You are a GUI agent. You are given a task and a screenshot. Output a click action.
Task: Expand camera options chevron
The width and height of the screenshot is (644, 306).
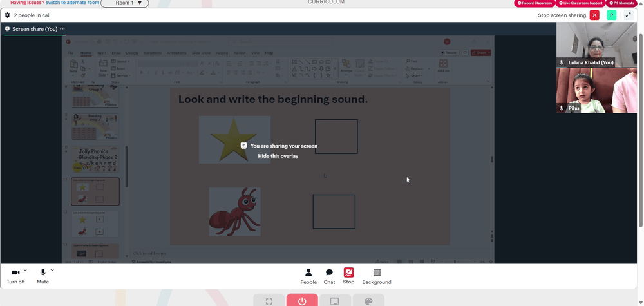point(26,271)
